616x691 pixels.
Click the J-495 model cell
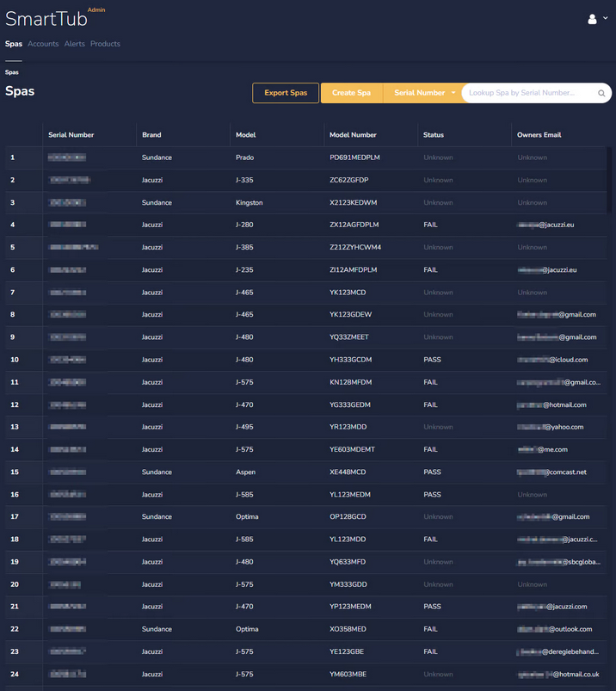(x=244, y=427)
